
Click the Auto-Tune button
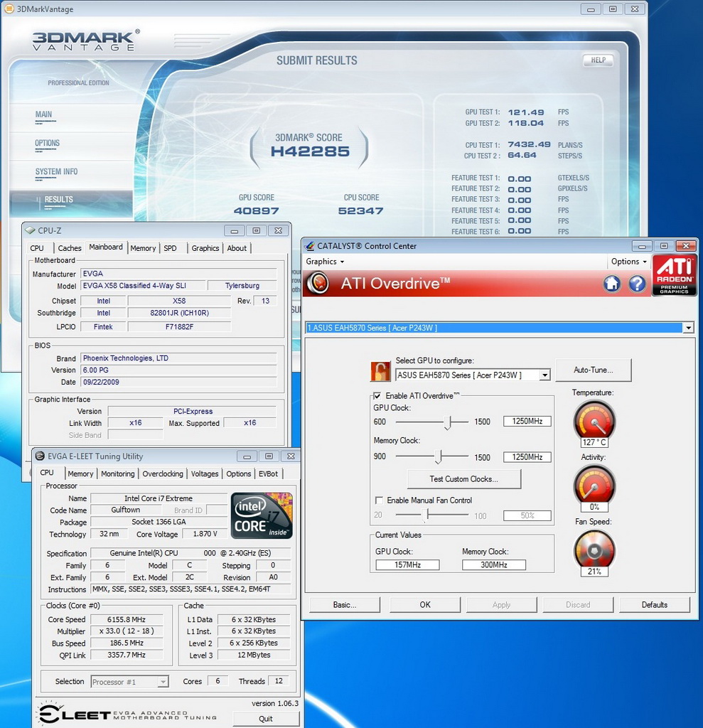tap(594, 370)
